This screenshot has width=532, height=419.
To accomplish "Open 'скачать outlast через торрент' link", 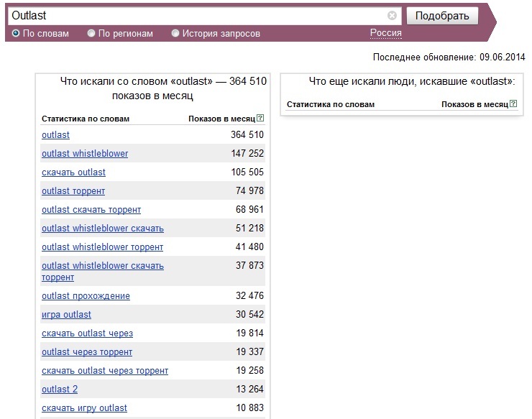I will [105, 370].
